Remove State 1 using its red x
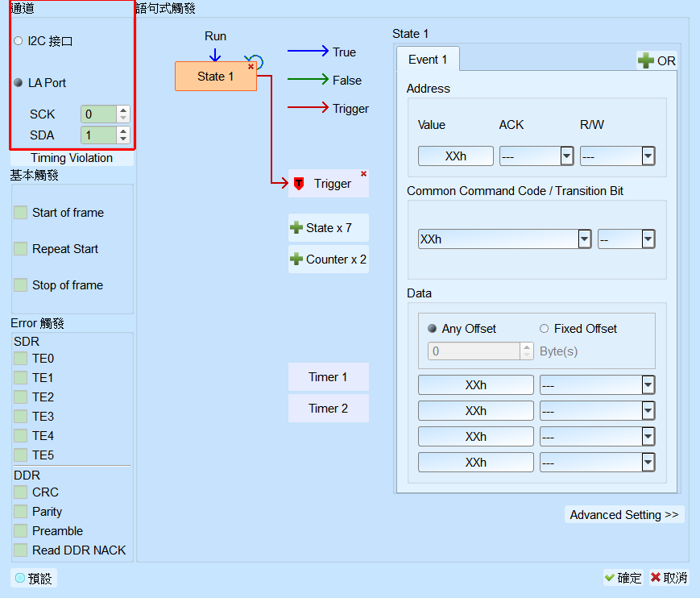 (251, 67)
